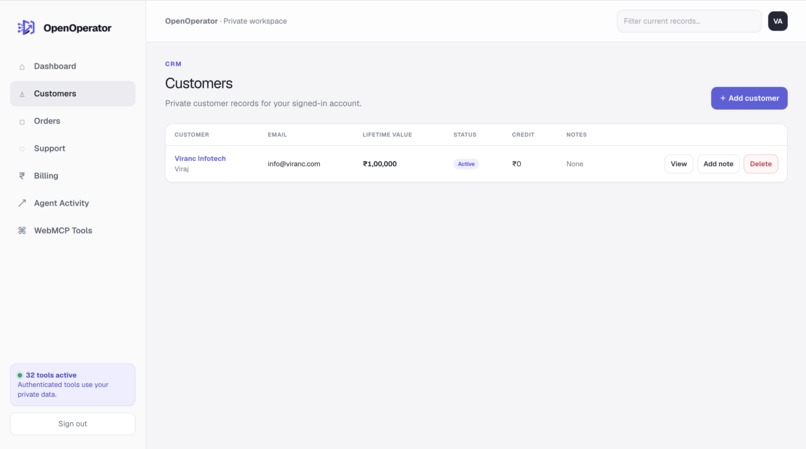Add note to Viranc Infotech
The width and height of the screenshot is (806, 449).
(718, 164)
